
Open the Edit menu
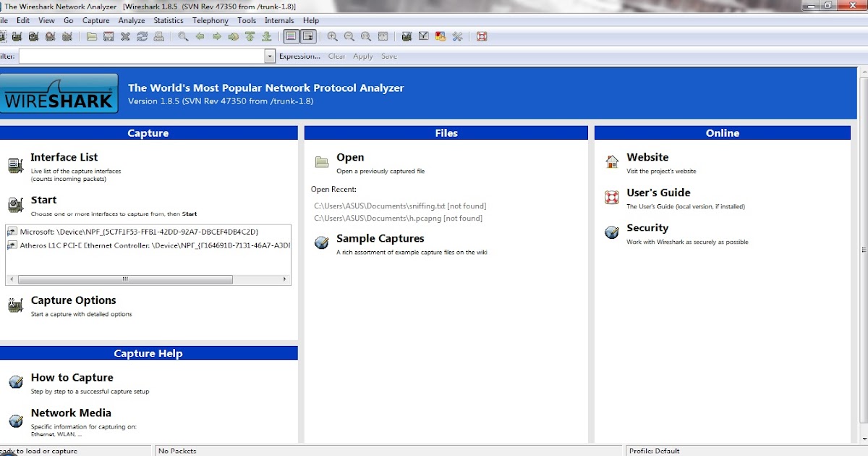tap(23, 21)
